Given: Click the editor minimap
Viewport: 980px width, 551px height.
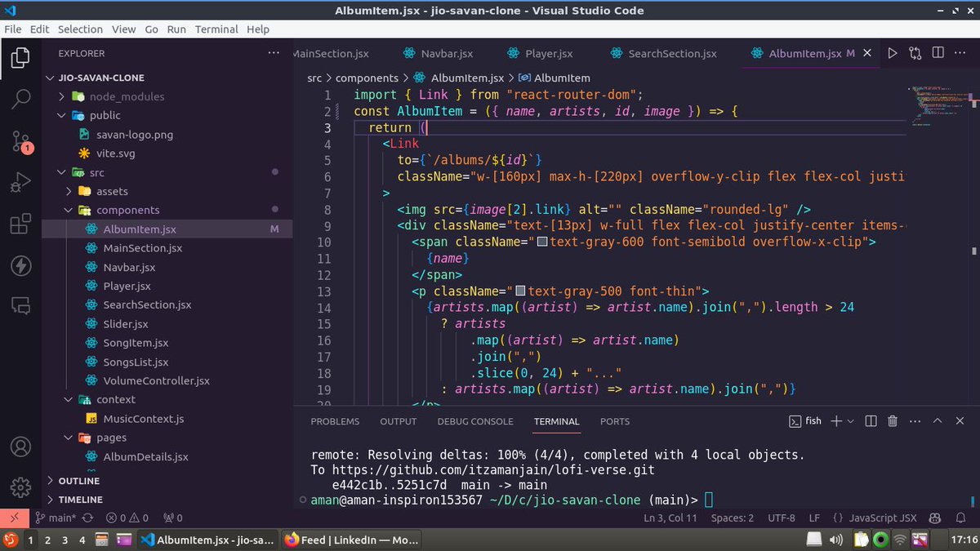Looking at the screenshot, I should (939, 104).
